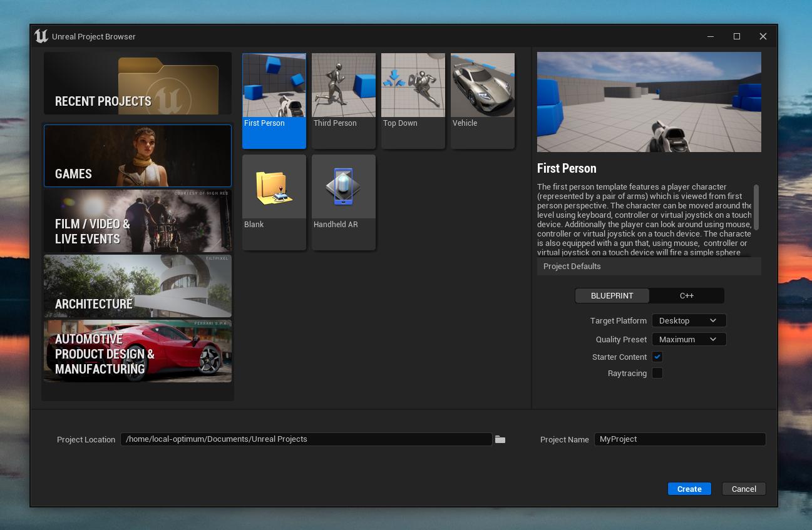Click the 'Project Name' label

(x=565, y=439)
